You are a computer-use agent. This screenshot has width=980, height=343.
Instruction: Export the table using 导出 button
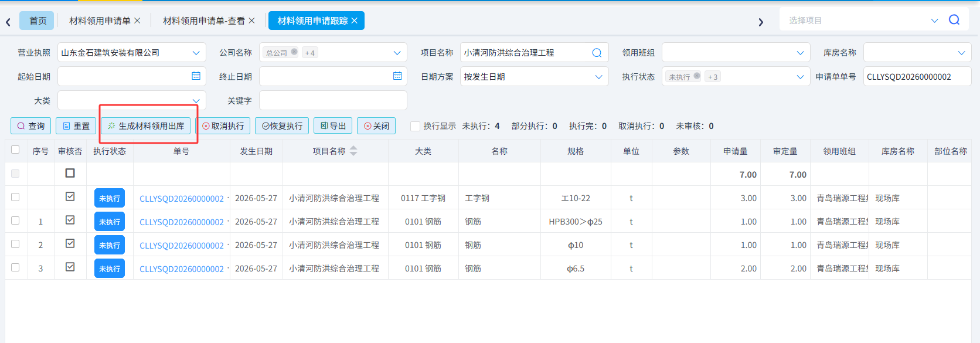(x=333, y=126)
